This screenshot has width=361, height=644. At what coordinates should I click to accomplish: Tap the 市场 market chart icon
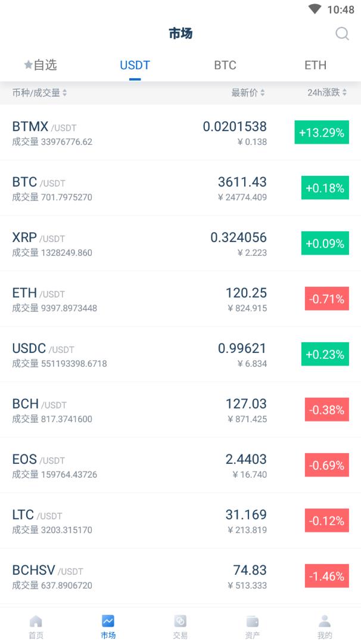[x=108, y=621]
